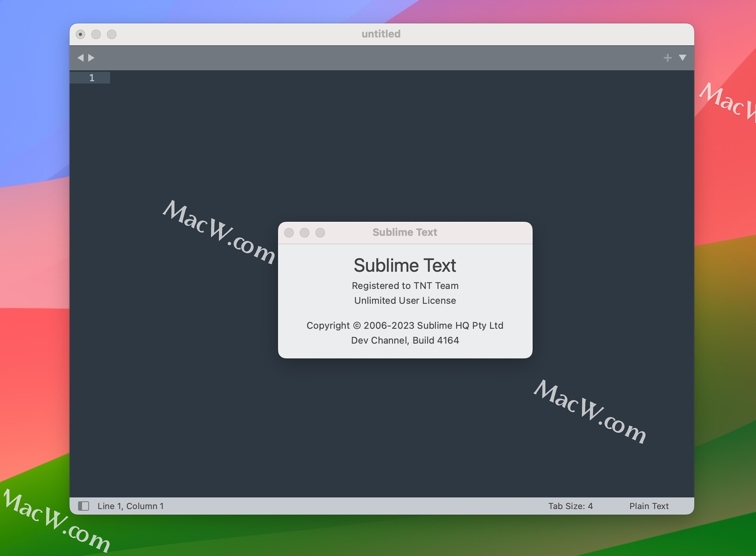This screenshot has width=756, height=556.
Task: Add a new tab with the plus icon
Action: (667, 58)
